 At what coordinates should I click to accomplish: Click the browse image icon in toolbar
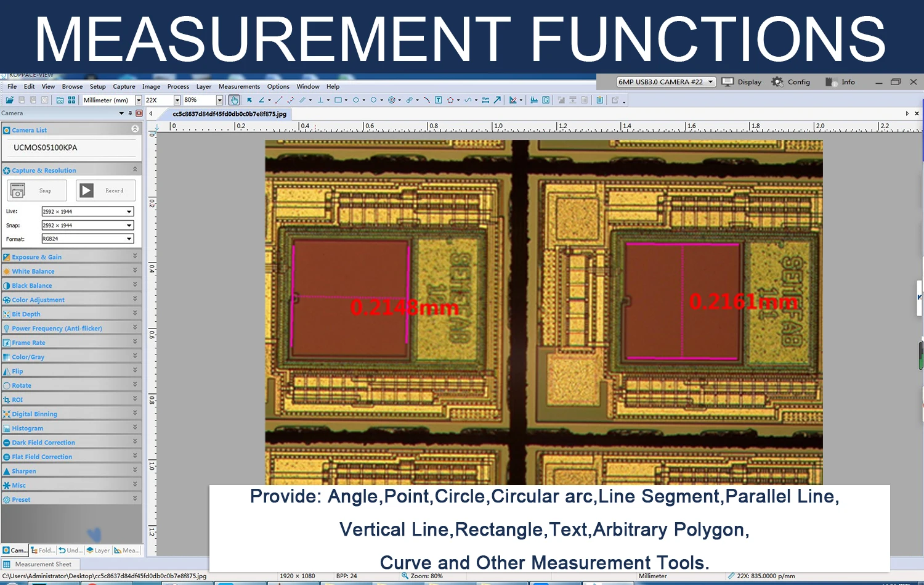pyautogui.click(x=60, y=100)
